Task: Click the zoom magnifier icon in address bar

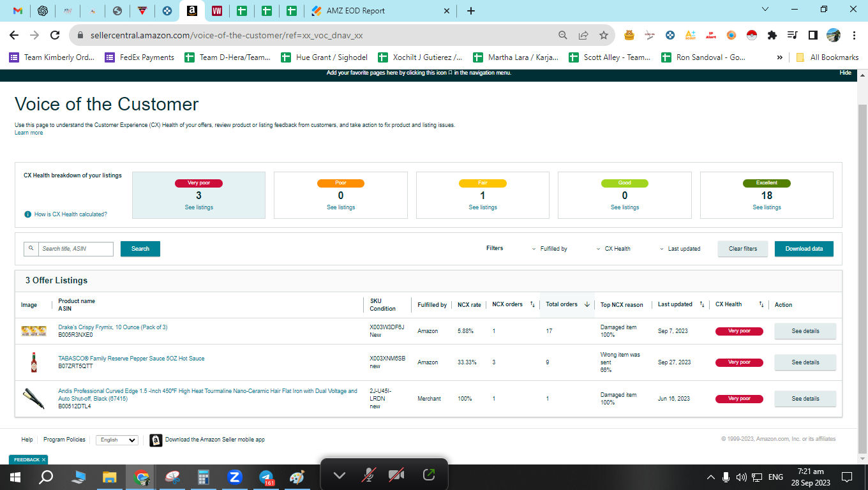Action: click(562, 35)
